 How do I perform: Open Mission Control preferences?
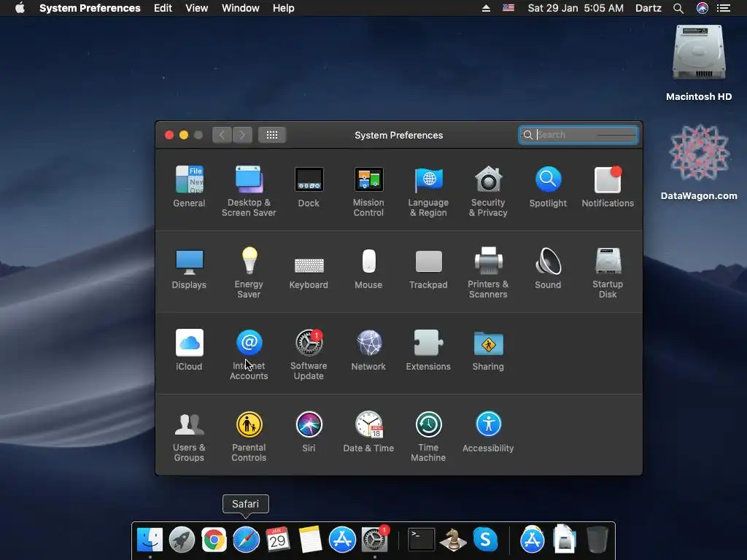click(368, 191)
